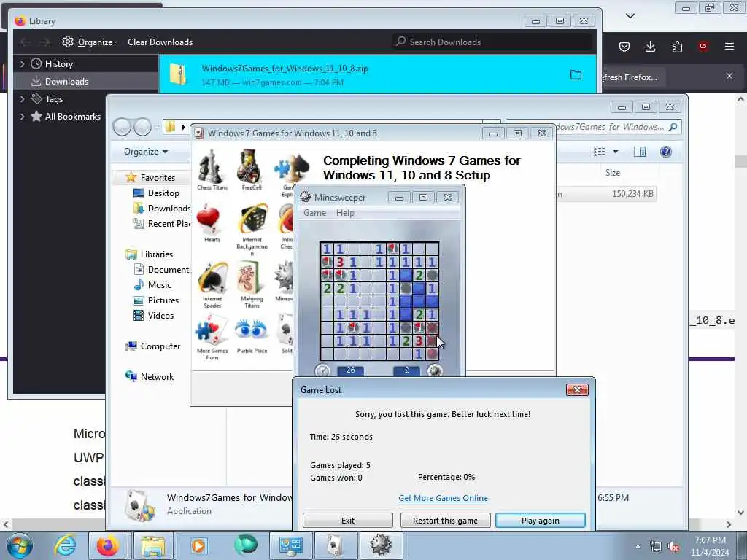Image resolution: width=747 pixels, height=560 pixels.
Task: Open Explorer help question mark icon
Action: [x=665, y=152]
